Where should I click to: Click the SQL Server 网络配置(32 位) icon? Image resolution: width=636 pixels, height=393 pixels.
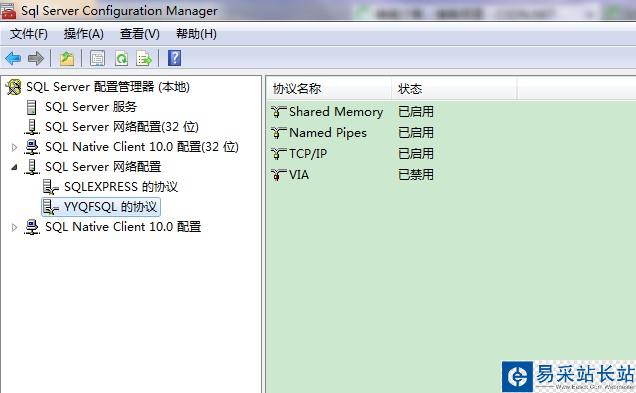tap(32, 127)
